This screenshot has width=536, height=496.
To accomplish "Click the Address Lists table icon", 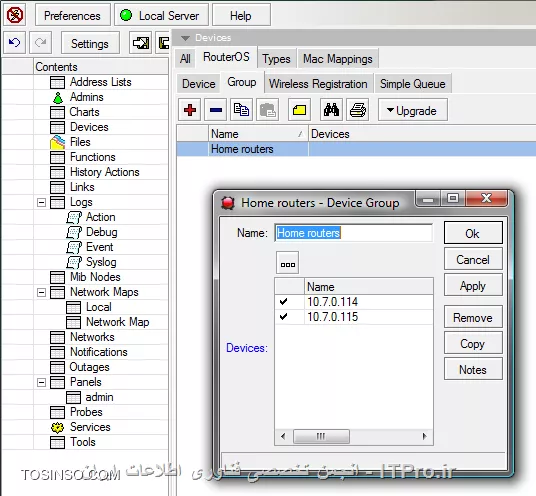I will pyautogui.click(x=57, y=82).
